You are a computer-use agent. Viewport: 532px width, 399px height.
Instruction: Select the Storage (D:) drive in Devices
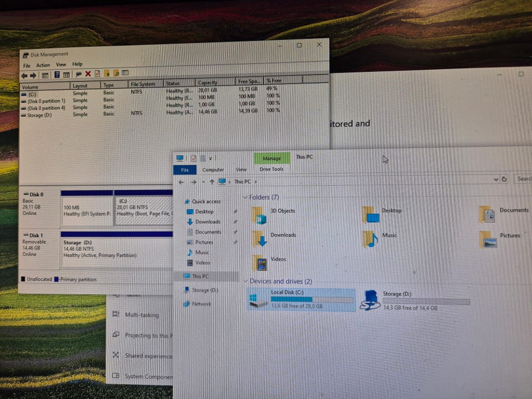tap(415, 300)
